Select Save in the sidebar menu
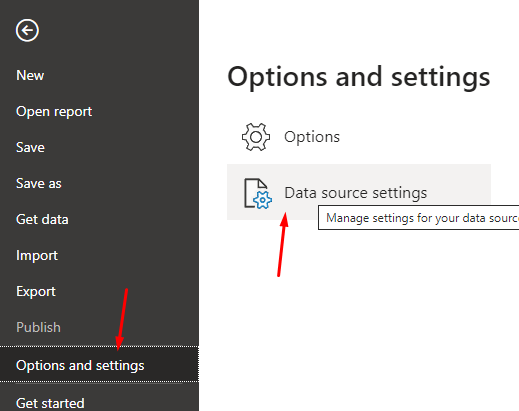The width and height of the screenshot is (519, 411). click(x=30, y=147)
